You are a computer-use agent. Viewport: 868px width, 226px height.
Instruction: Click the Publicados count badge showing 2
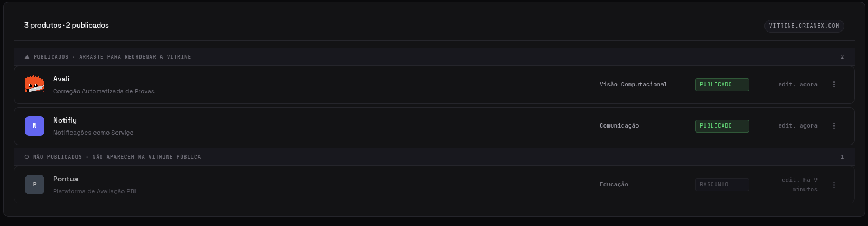tap(842, 57)
